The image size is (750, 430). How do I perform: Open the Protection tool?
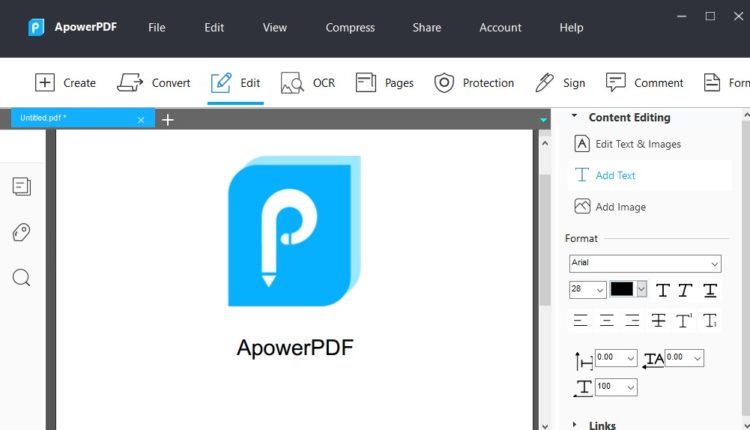coord(474,83)
